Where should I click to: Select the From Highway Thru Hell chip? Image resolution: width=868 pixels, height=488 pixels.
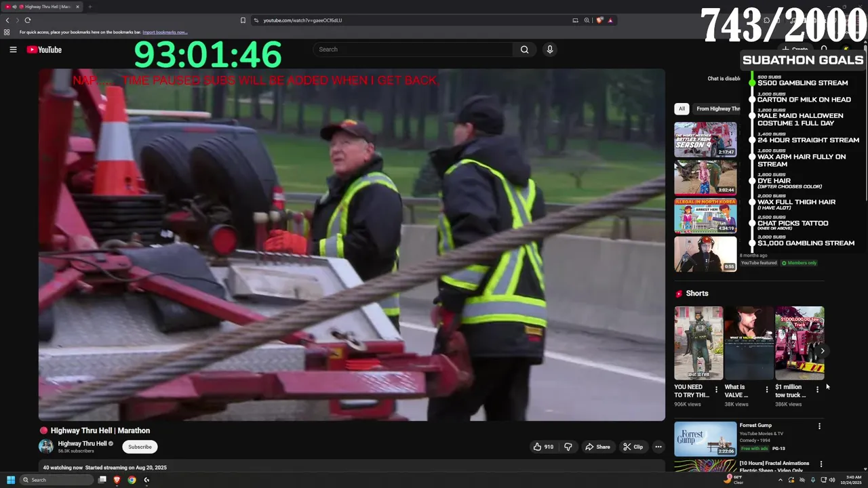[717, 108]
